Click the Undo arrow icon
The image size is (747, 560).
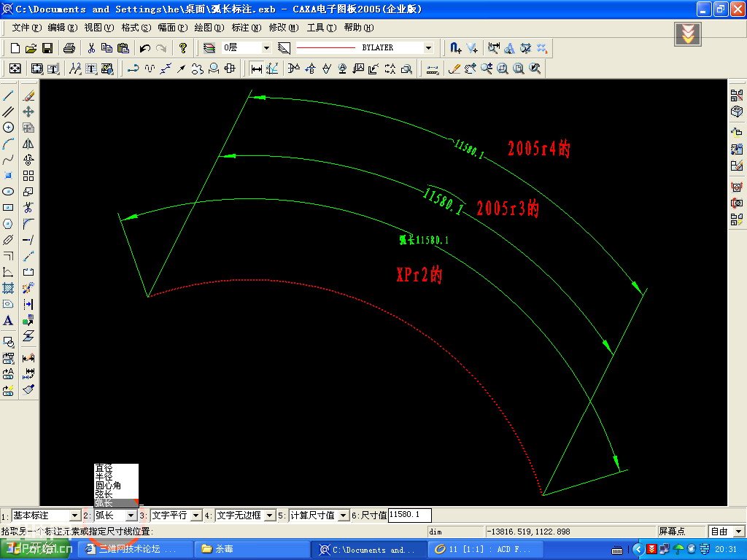click(x=145, y=47)
